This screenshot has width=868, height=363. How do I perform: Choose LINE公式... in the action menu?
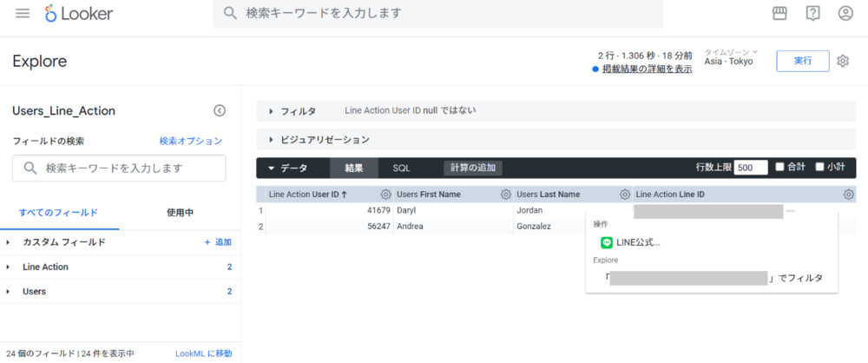point(638,243)
